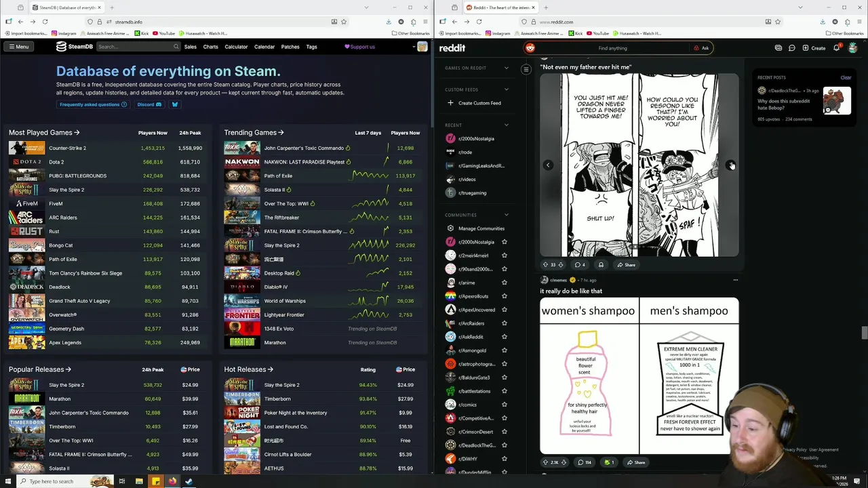The width and height of the screenshot is (868, 488).
Task: Open options menu of r/memes post
Action: [735, 280]
